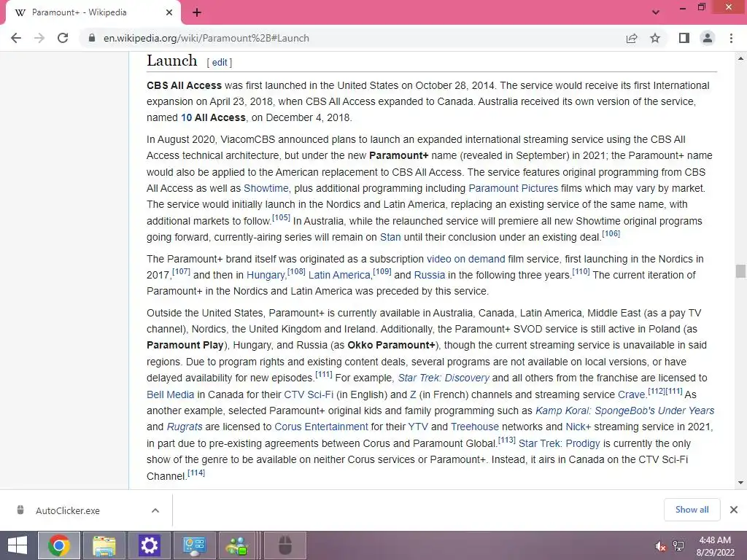This screenshot has width=747, height=560.
Task: Show all downloads
Action: pyautogui.click(x=692, y=510)
